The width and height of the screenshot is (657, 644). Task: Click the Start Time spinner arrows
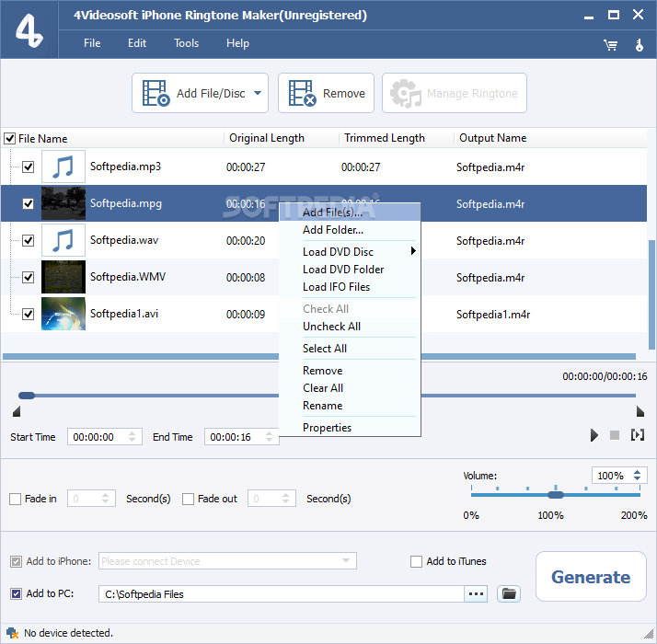[x=132, y=437]
